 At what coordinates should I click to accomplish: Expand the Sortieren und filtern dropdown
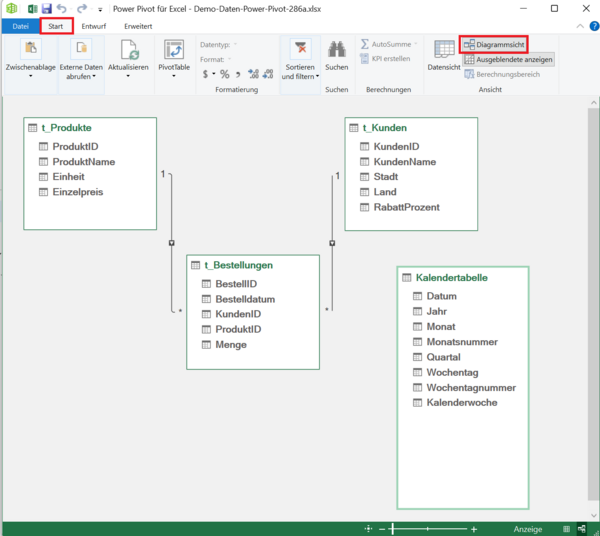(299, 70)
